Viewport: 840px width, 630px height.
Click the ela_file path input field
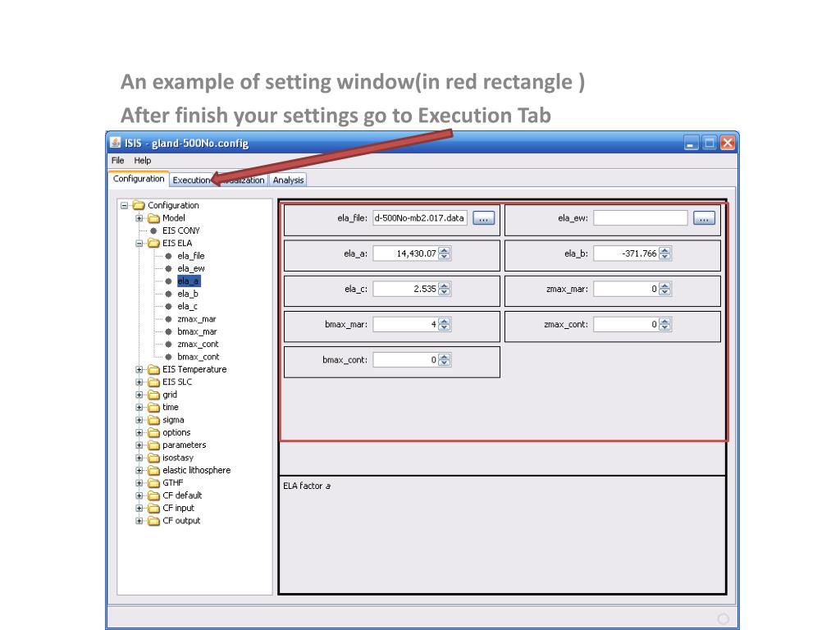coord(420,218)
